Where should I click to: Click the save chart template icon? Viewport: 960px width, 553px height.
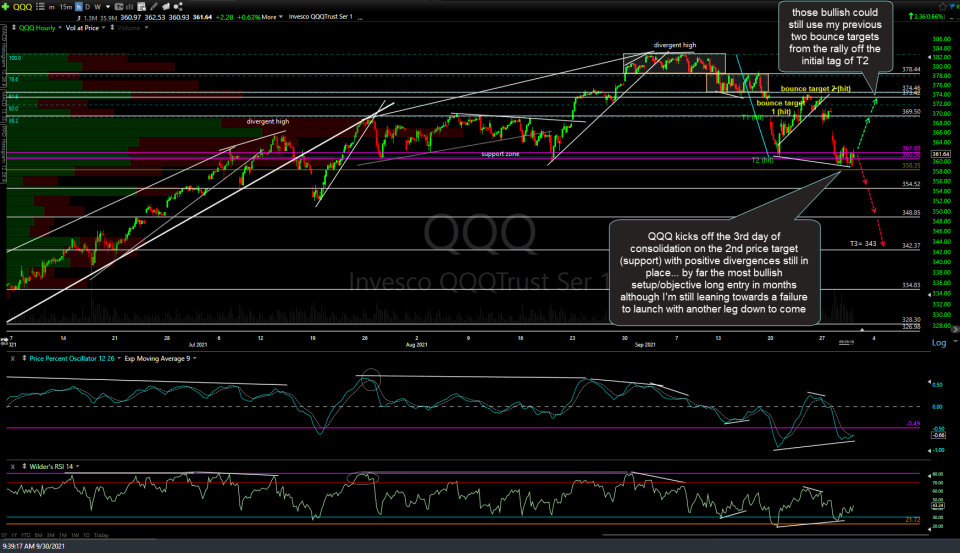pos(141,7)
